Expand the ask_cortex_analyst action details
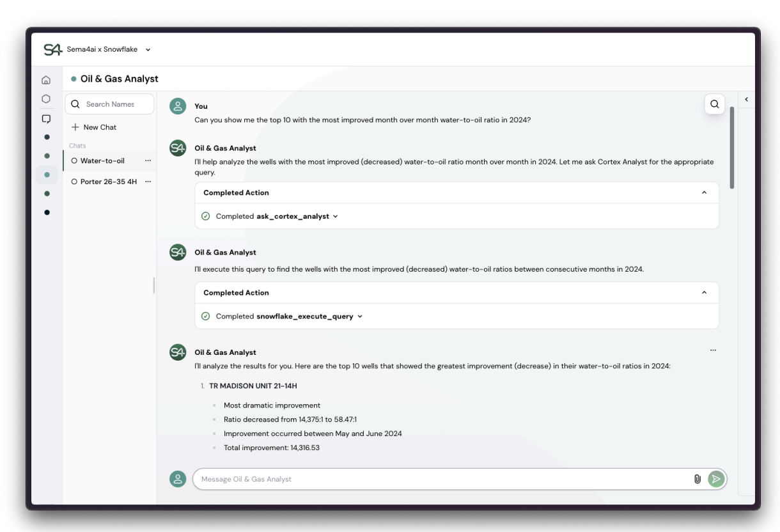This screenshot has height=532, width=780. 336,216
